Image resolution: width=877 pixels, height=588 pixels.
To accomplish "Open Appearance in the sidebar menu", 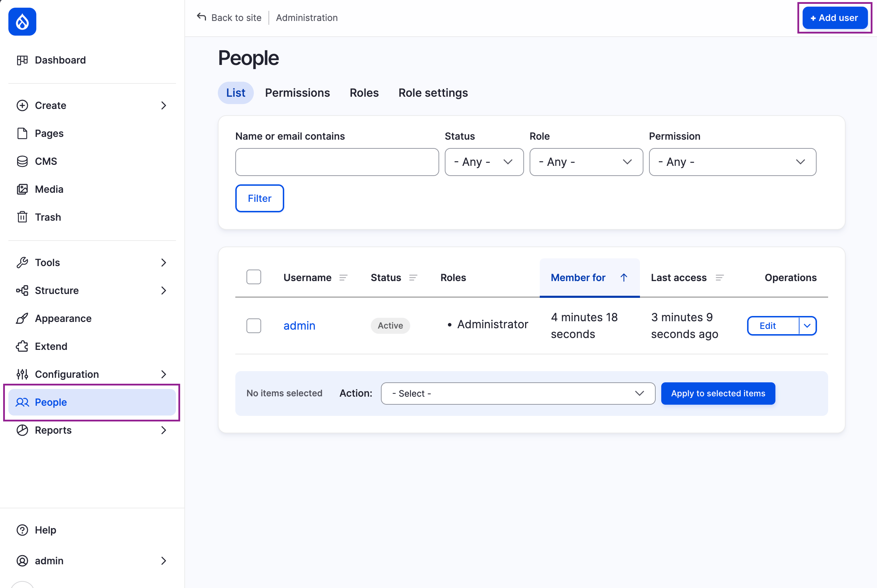I will coord(92,318).
